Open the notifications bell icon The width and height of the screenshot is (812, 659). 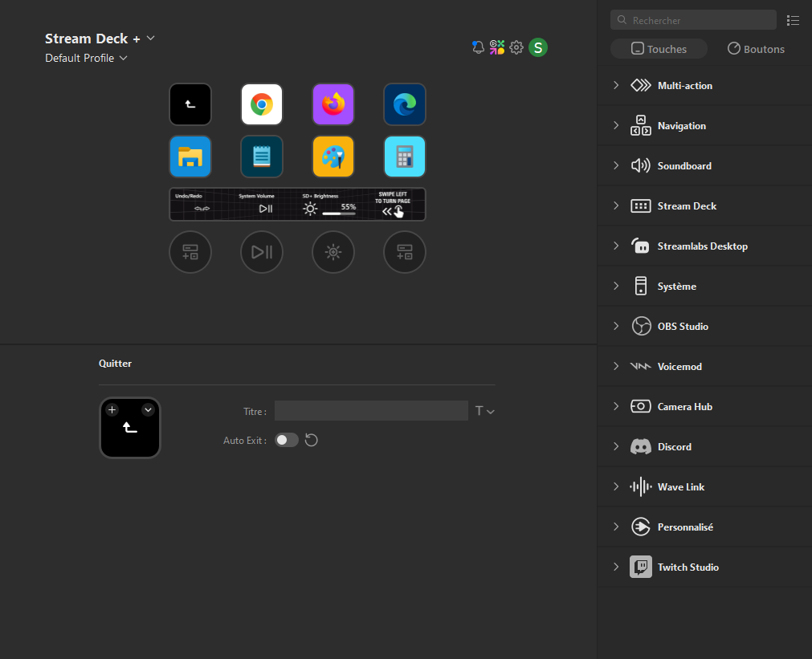pyautogui.click(x=478, y=47)
